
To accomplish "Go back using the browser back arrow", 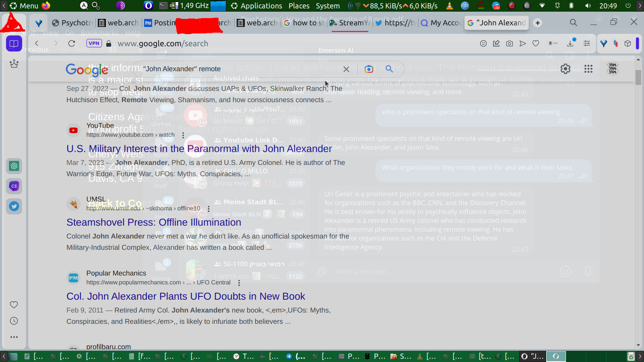I will point(37,43).
